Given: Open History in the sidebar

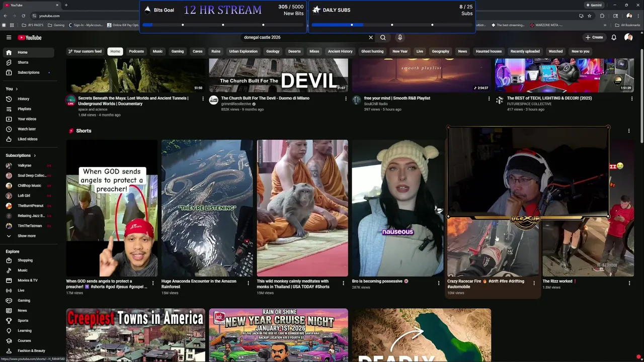Looking at the screenshot, I should tap(29, 99).
